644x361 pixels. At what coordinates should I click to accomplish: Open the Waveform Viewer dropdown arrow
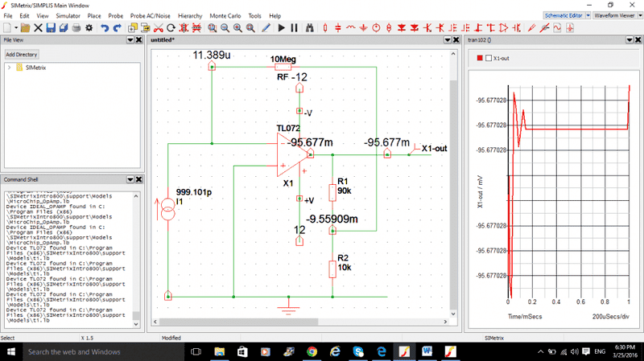640,15
